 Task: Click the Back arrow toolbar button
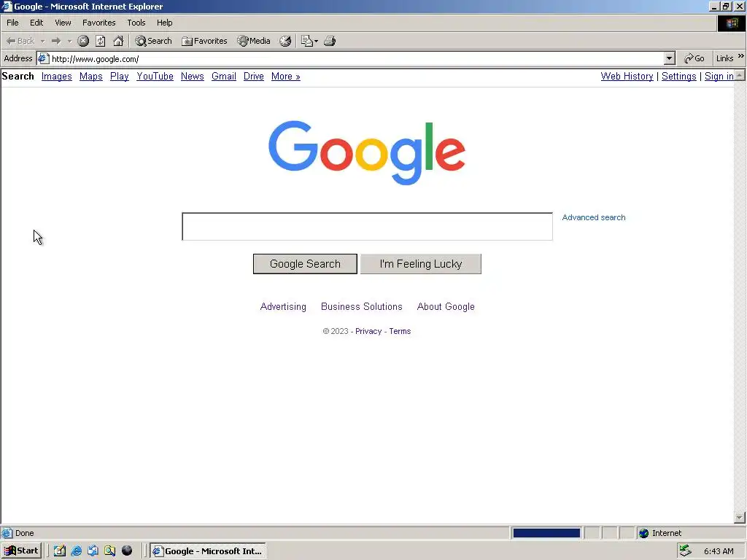[x=20, y=41]
